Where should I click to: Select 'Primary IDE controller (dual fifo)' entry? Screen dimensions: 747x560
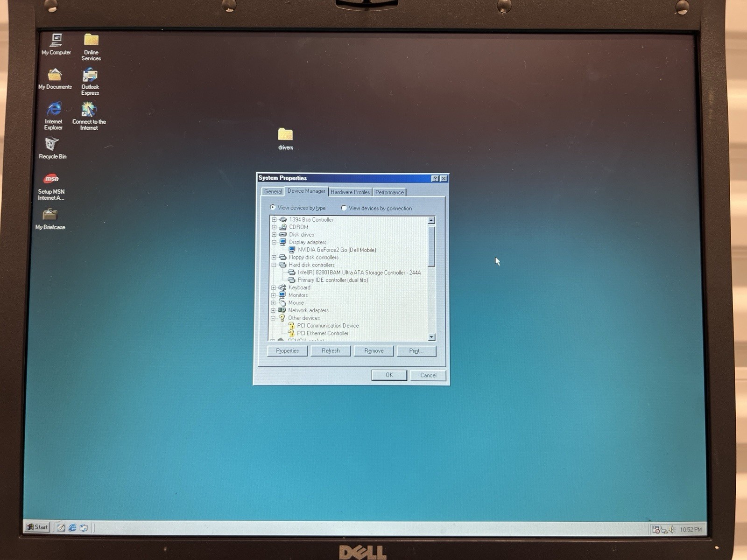pyautogui.click(x=332, y=280)
